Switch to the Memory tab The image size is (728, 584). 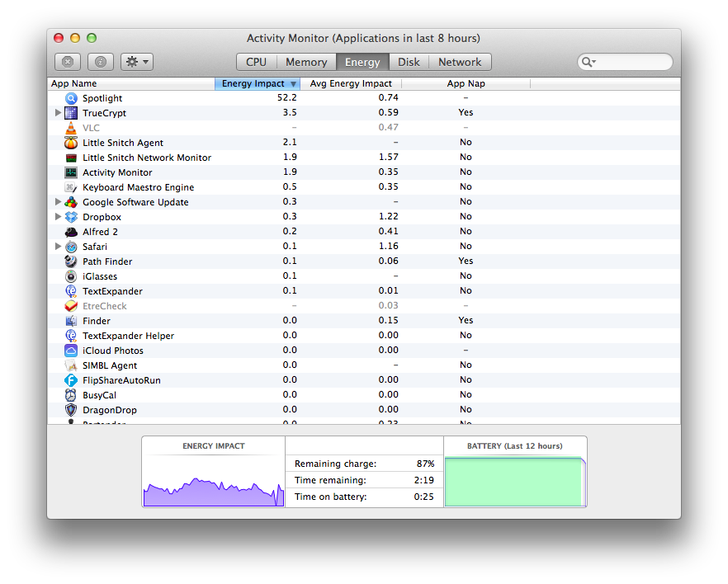[x=306, y=62]
